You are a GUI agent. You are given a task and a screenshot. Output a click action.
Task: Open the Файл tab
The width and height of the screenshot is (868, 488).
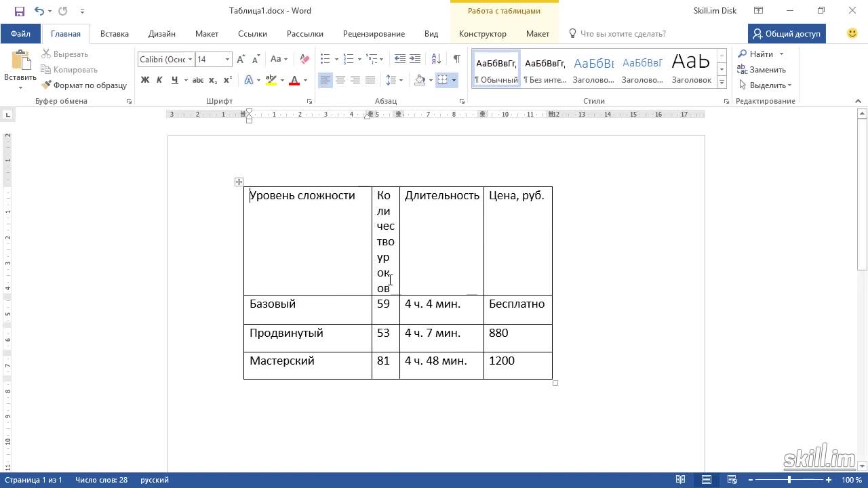click(20, 33)
